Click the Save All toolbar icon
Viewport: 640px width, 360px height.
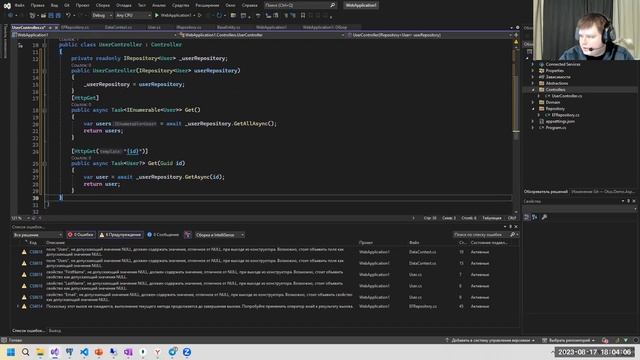click(x=58, y=15)
